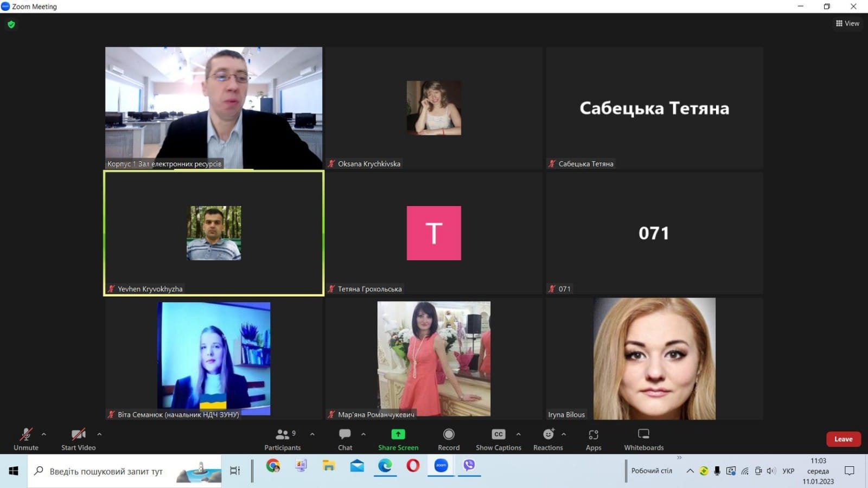This screenshot has width=868, height=488.
Task: Open Reactions menu
Action: click(x=548, y=439)
